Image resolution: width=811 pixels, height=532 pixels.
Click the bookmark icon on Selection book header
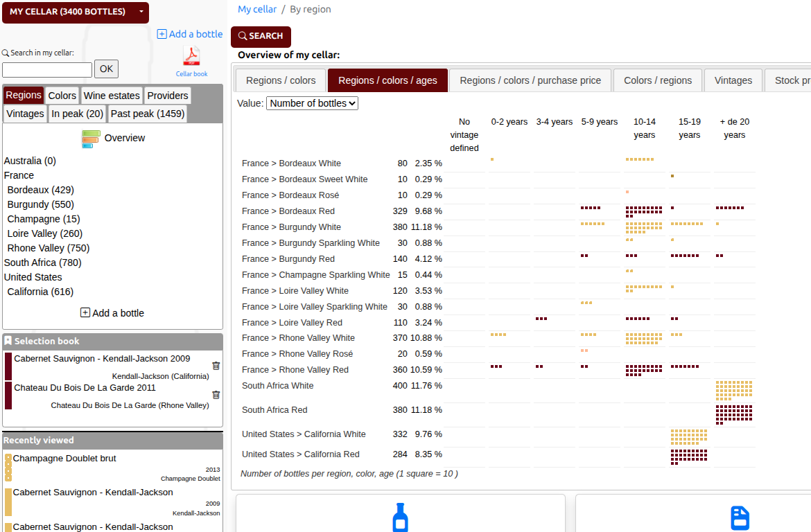(x=8, y=341)
